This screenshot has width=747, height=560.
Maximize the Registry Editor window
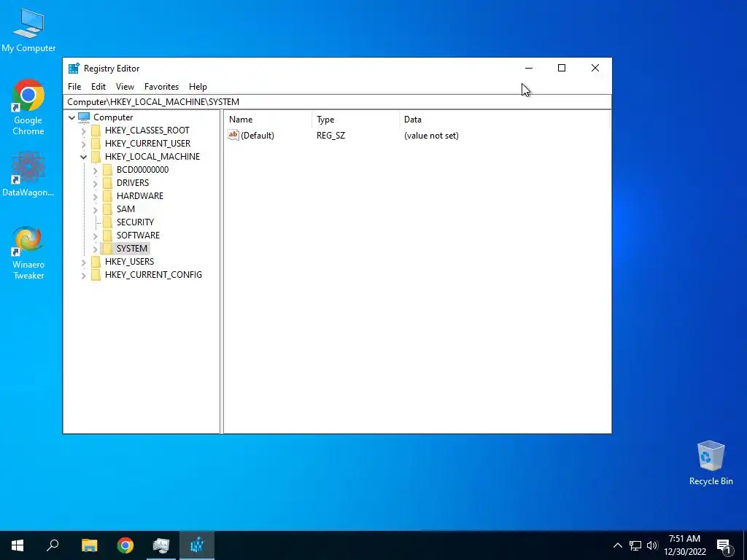[562, 68]
